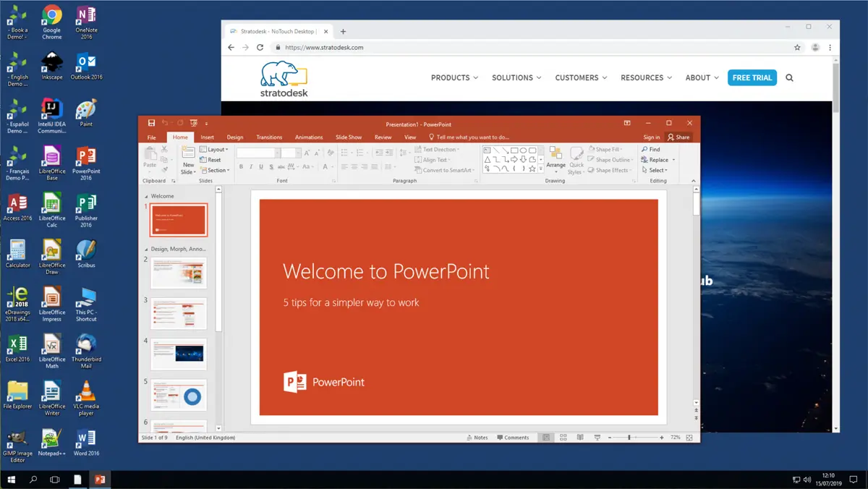
Task: Open the search icon on Stratodesk site
Action: pyautogui.click(x=789, y=77)
